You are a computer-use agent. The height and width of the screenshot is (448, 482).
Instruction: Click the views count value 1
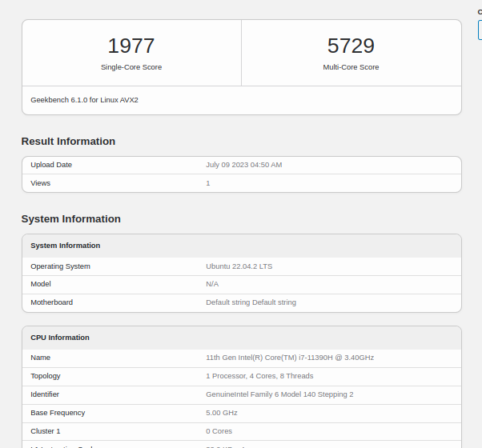click(208, 183)
